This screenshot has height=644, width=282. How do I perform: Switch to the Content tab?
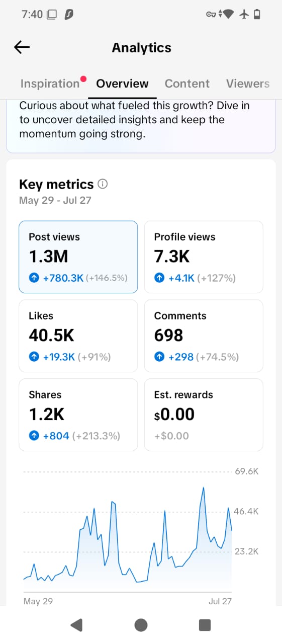coord(187,84)
